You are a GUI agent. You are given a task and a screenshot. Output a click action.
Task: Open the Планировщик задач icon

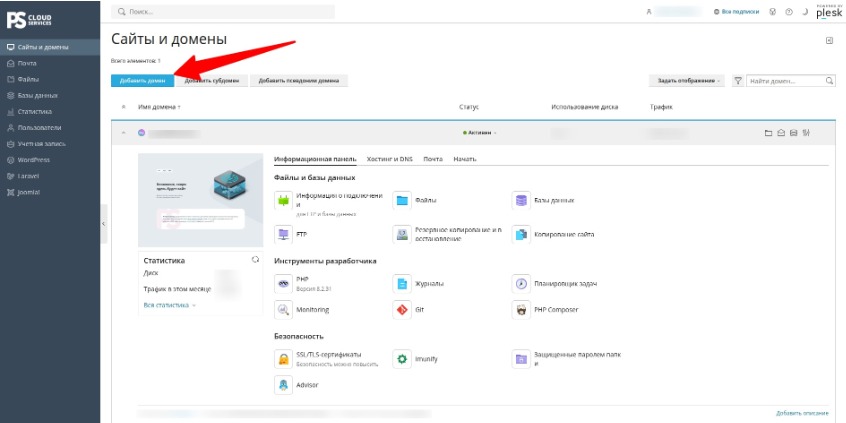coord(521,284)
